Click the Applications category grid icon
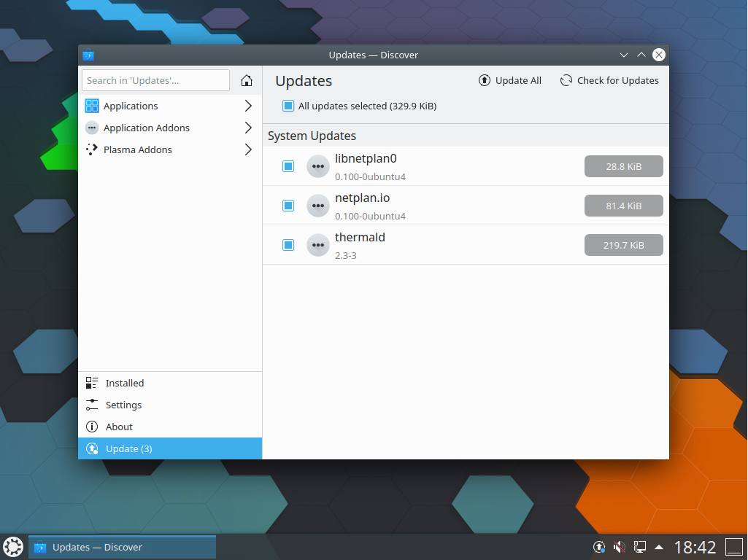The width and height of the screenshot is (748, 560). pos(92,106)
